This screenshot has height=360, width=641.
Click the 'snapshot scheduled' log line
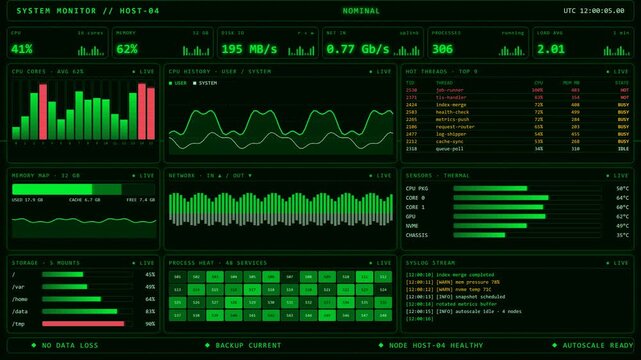click(455, 297)
